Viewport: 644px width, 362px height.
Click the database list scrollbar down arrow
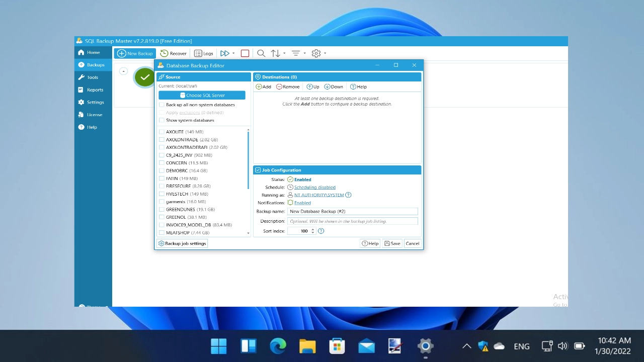(248, 233)
